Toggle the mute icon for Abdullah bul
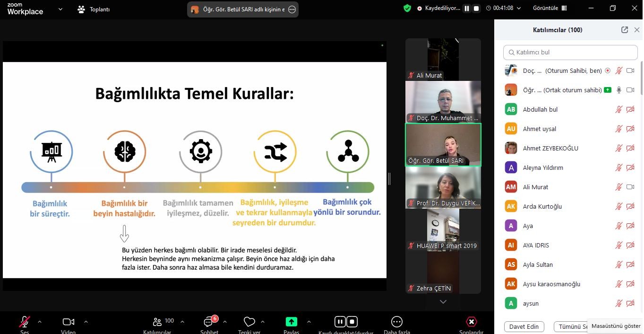This screenshot has height=334, width=644. [x=618, y=109]
